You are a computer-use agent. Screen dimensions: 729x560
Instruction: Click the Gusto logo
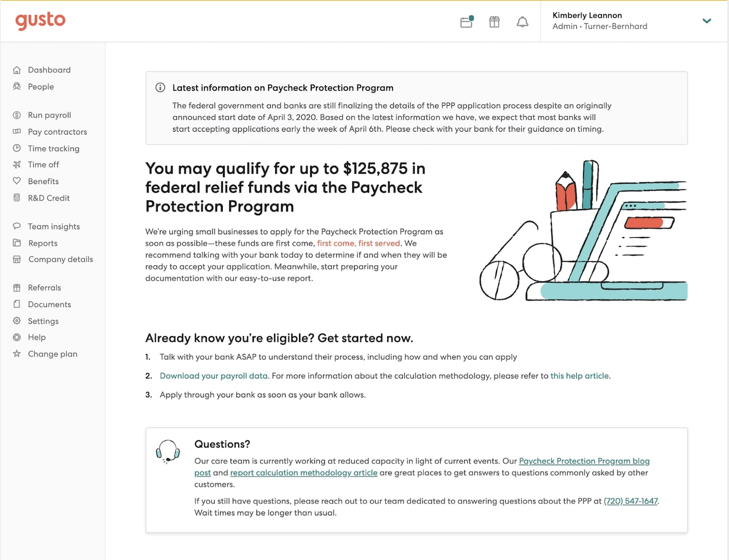tap(40, 21)
